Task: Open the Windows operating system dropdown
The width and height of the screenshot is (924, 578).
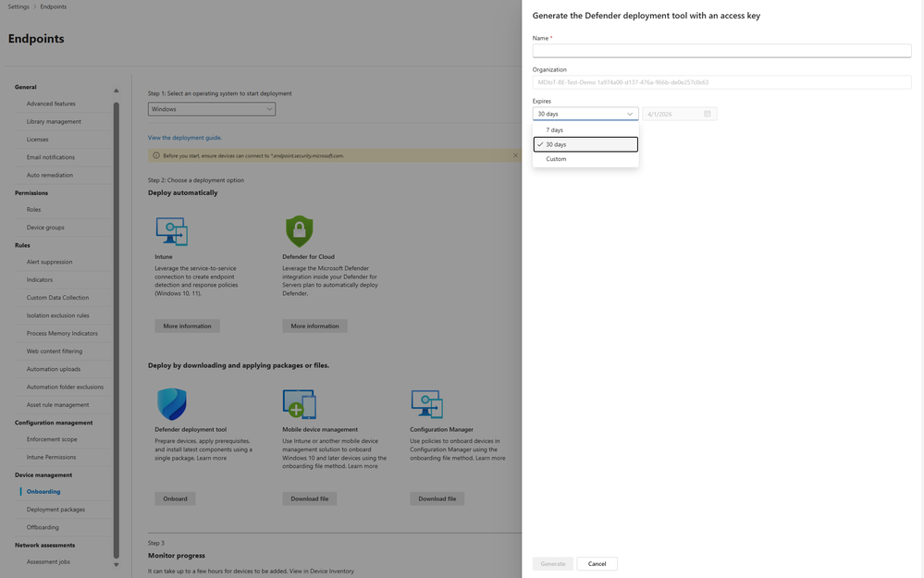Action: [213, 107]
